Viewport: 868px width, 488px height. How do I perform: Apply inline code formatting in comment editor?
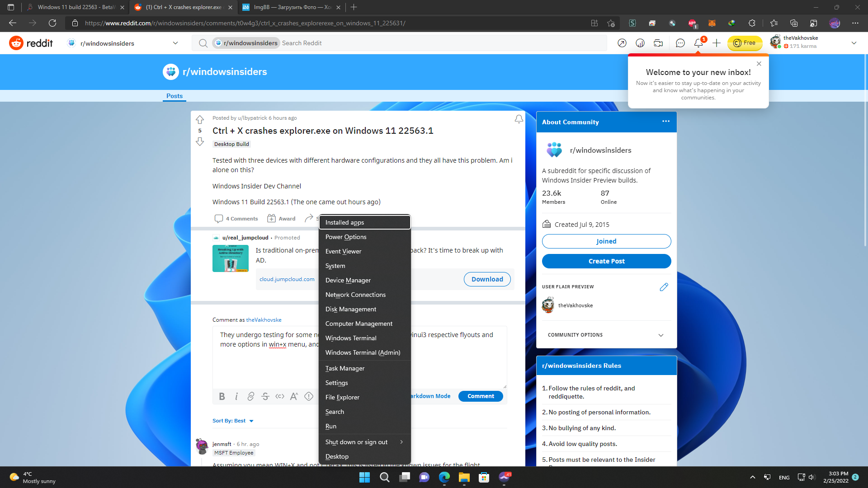[280, 396]
